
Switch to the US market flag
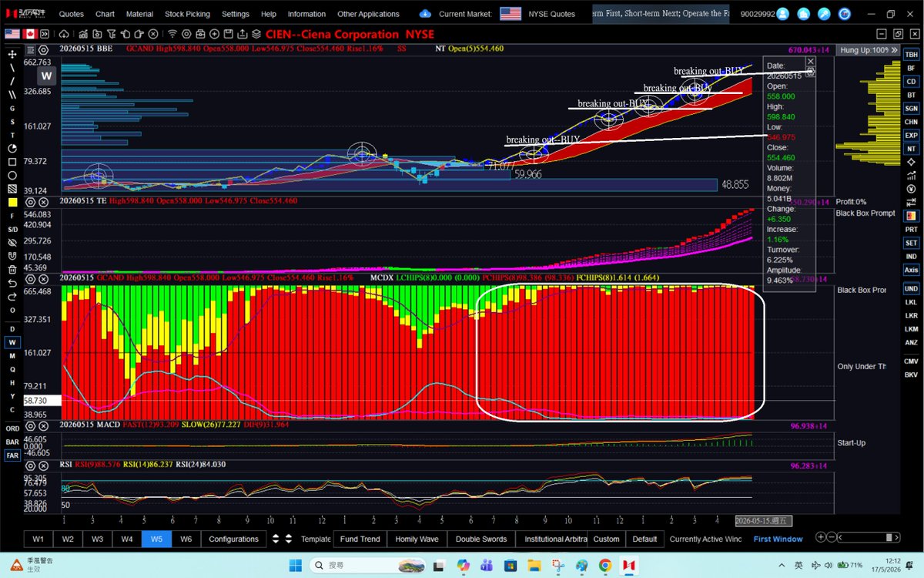pos(12,34)
